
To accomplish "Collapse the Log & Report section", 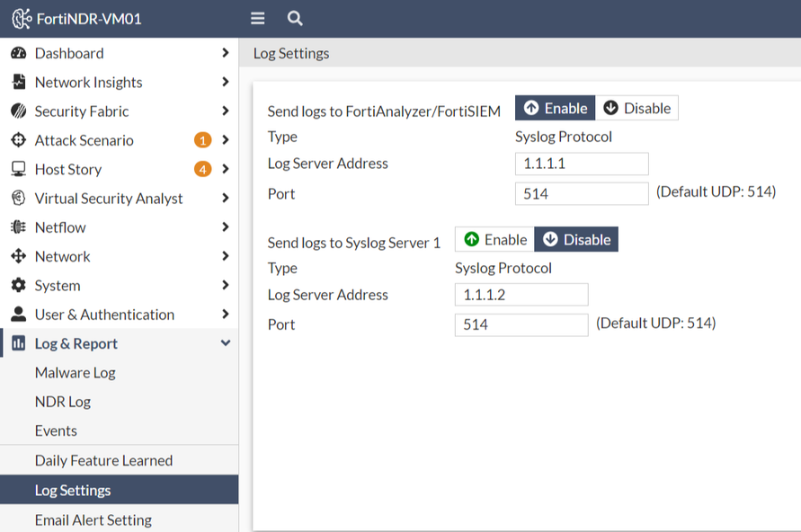I will click(225, 343).
